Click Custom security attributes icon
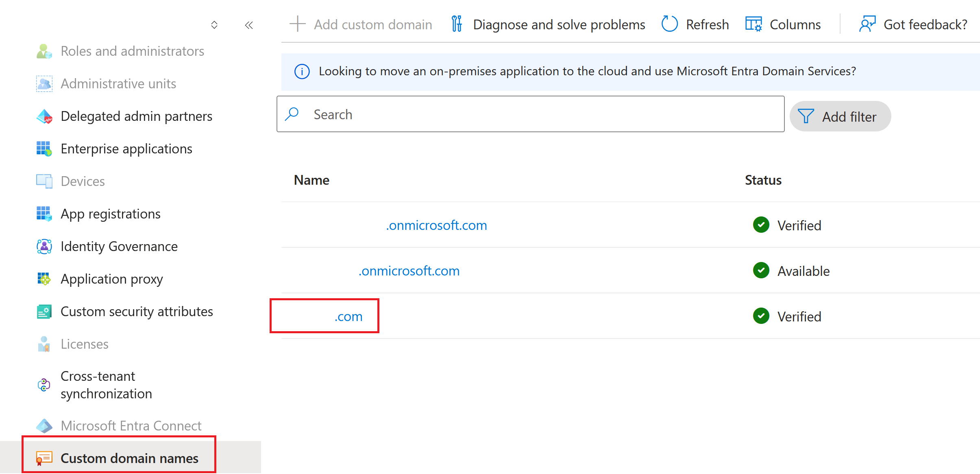980x474 pixels. [44, 312]
